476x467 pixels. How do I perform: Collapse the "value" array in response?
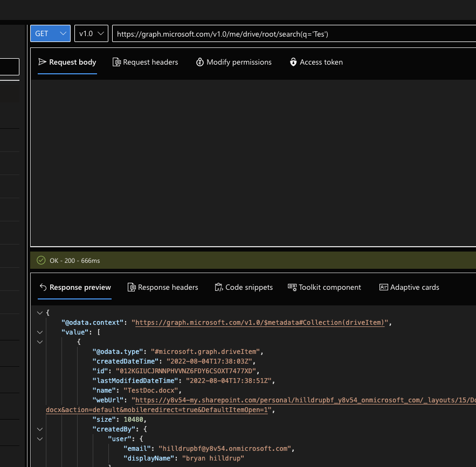click(39, 332)
